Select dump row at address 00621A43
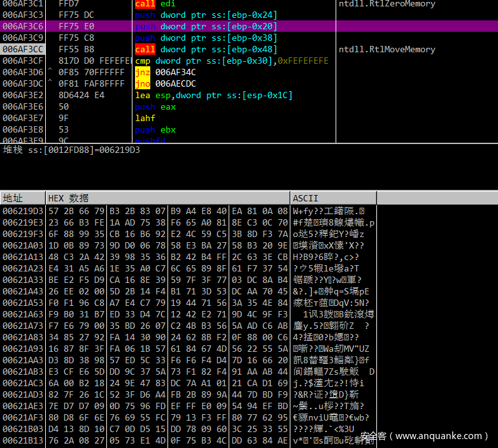The image size is (498, 448). tap(23, 291)
